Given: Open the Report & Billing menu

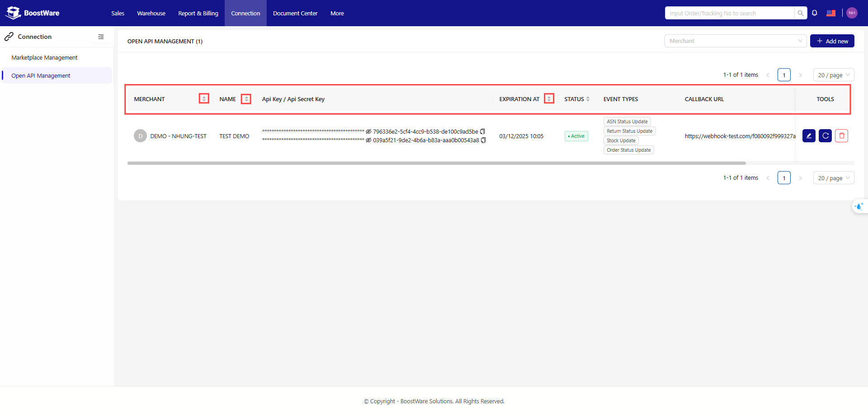Looking at the screenshot, I should (x=198, y=13).
